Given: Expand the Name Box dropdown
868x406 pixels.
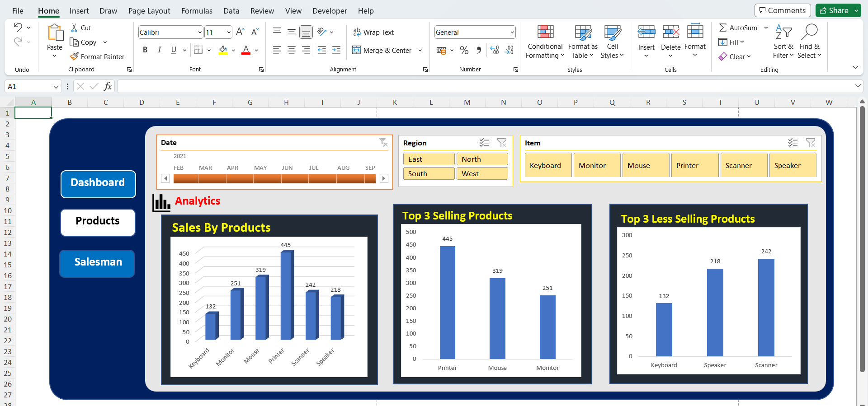Looking at the screenshot, I should [56, 86].
